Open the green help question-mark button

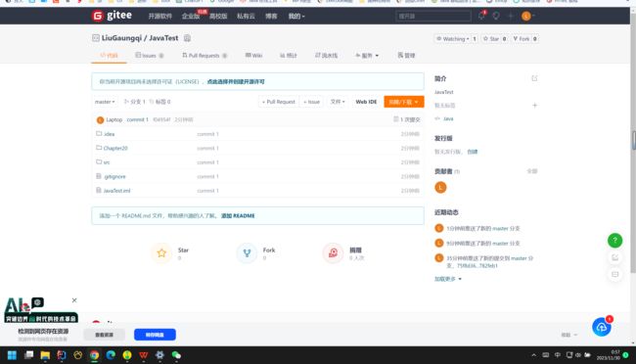point(614,241)
